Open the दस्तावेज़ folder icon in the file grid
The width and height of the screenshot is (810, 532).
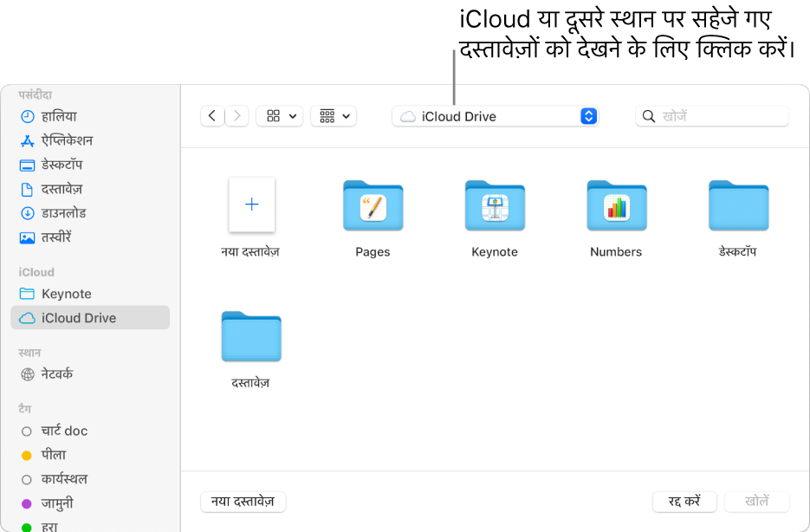click(x=251, y=335)
